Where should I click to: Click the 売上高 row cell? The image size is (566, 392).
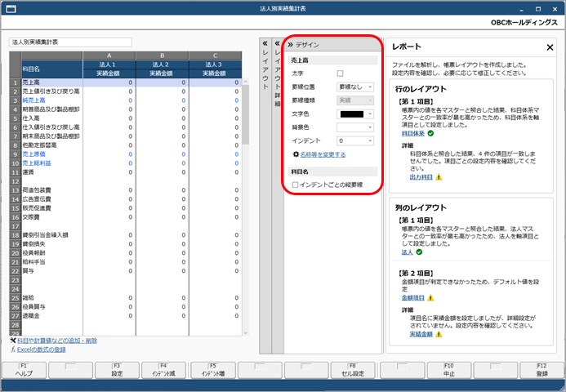point(52,82)
